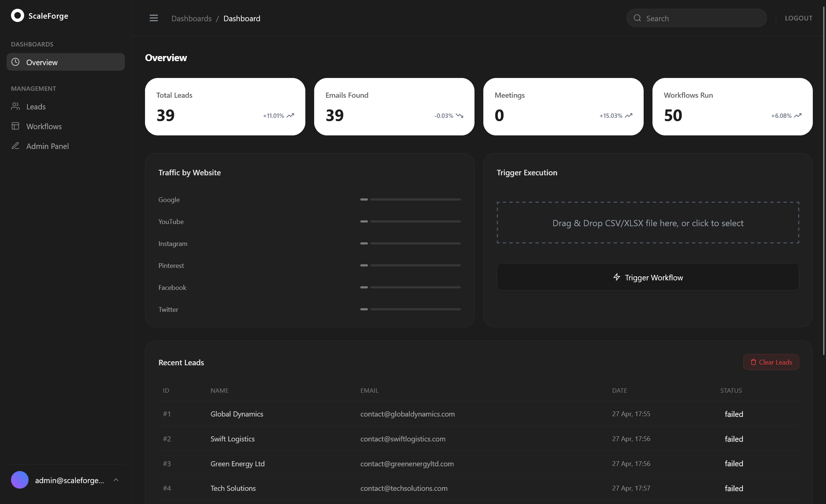Open the Overview dashboard menu item
This screenshot has height=504, width=826.
[x=66, y=62]
